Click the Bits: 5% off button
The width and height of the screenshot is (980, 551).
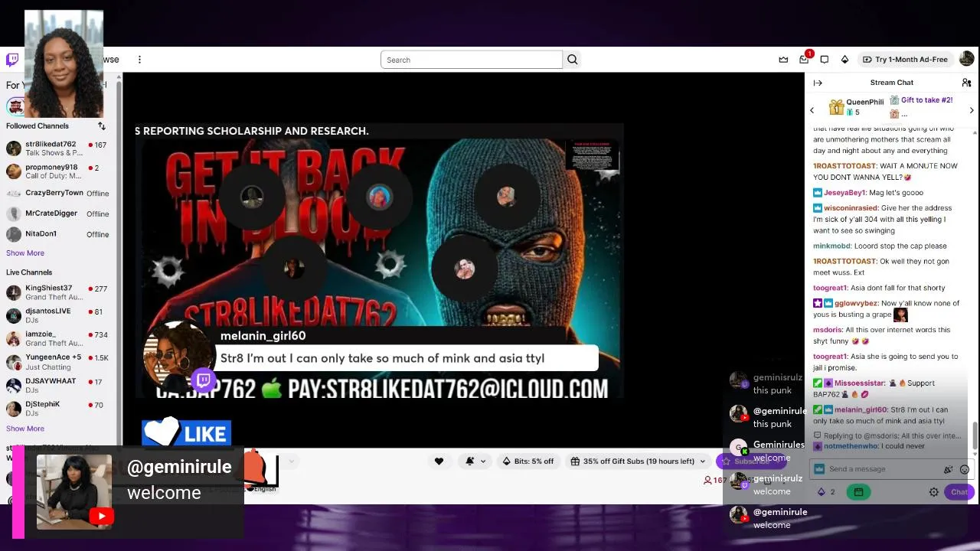pos(528,461)
